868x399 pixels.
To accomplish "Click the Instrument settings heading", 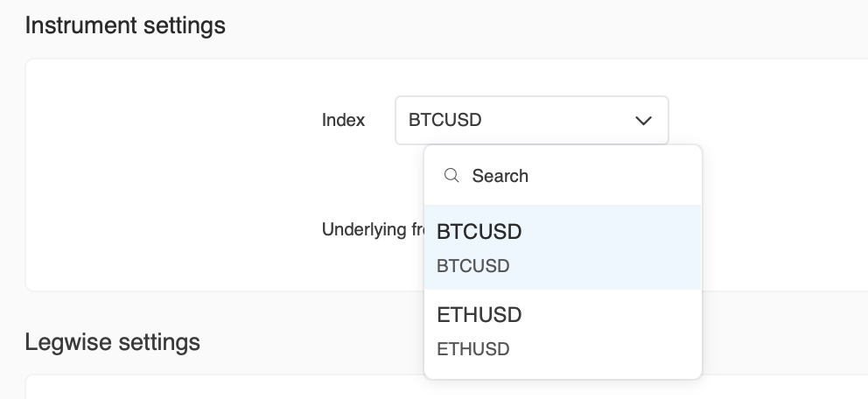I will [125, 25].
